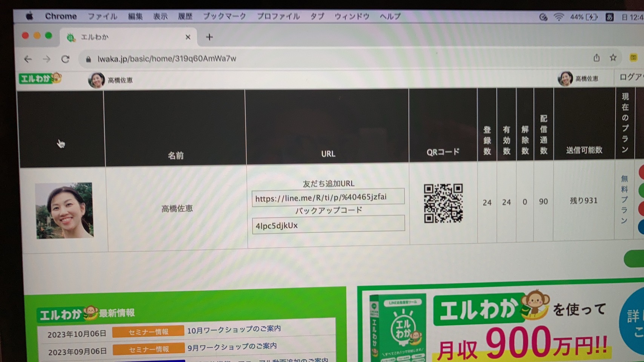Open the ブックマーク menu
The width and height of the screenshot is (644, 362).
tap(224, 16)
